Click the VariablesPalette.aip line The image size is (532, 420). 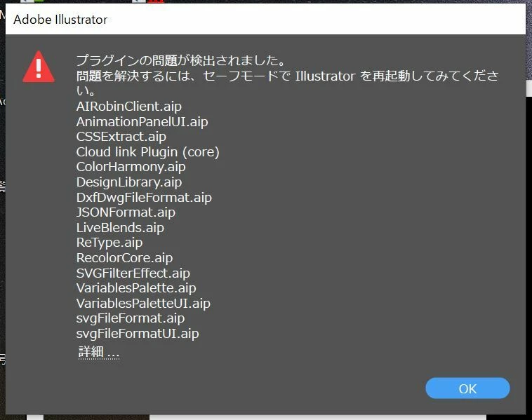click(x=136, y=288)
